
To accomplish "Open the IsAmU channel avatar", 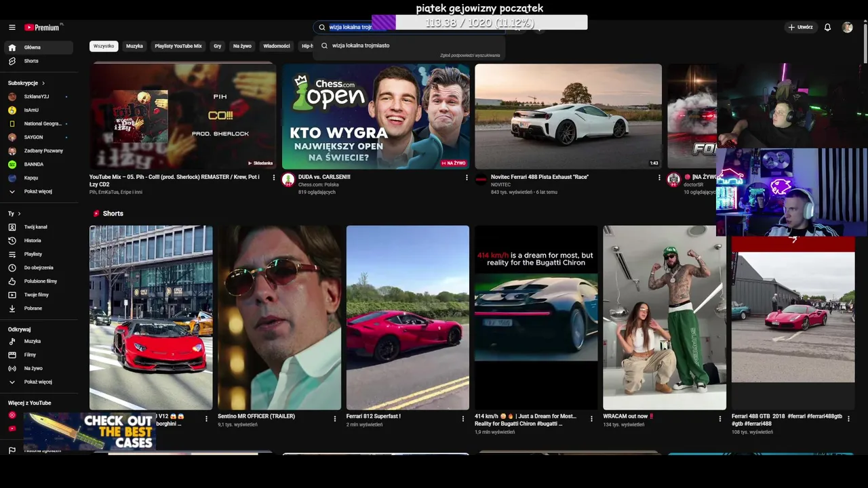I will (12, 110).
